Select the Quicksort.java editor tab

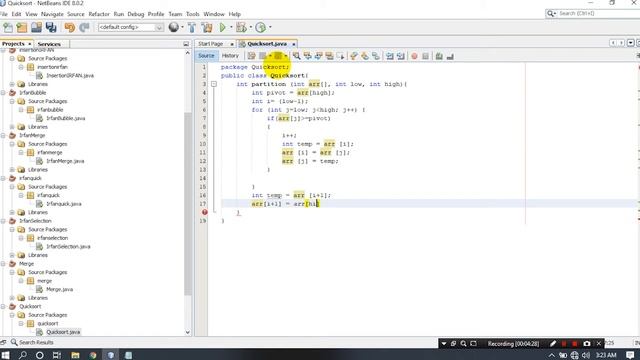267,44
